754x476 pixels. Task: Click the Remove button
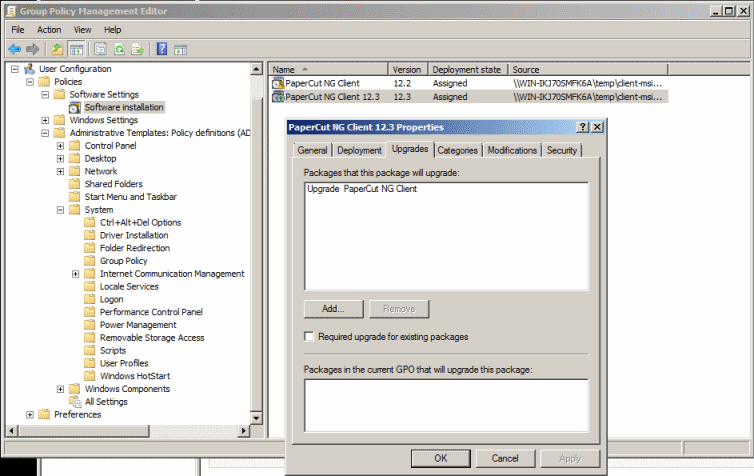[399, 309]
